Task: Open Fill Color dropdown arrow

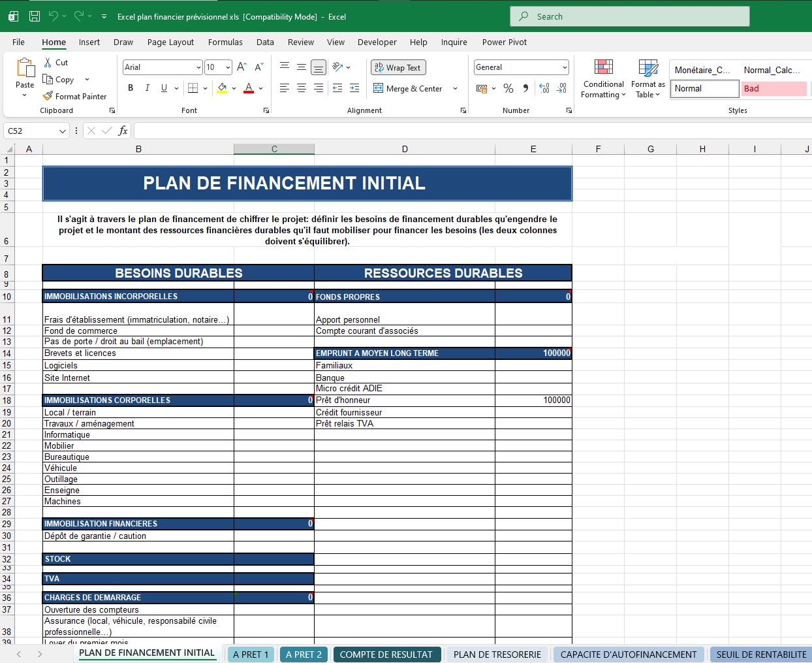Action: [x=234, y=88]
